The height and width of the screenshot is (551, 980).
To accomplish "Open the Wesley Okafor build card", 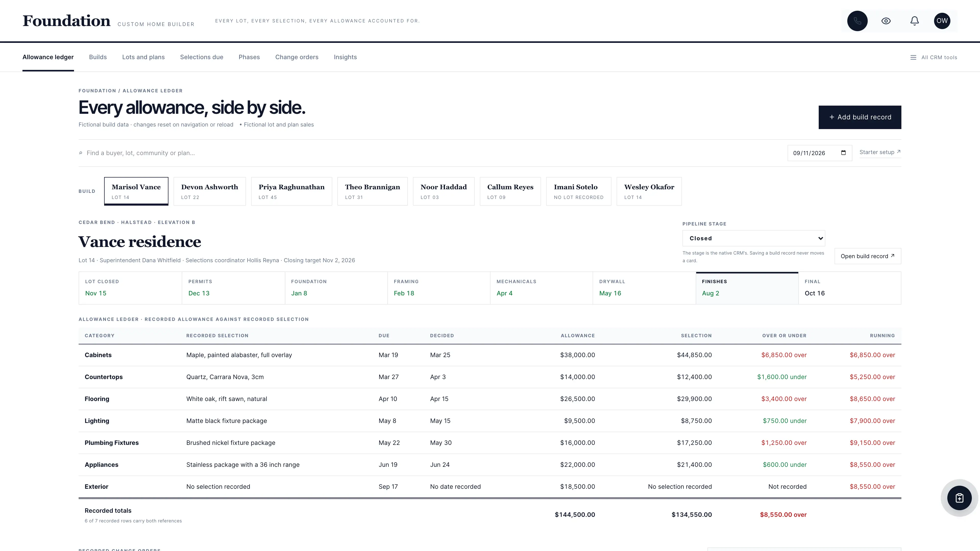I will [649, 191].
